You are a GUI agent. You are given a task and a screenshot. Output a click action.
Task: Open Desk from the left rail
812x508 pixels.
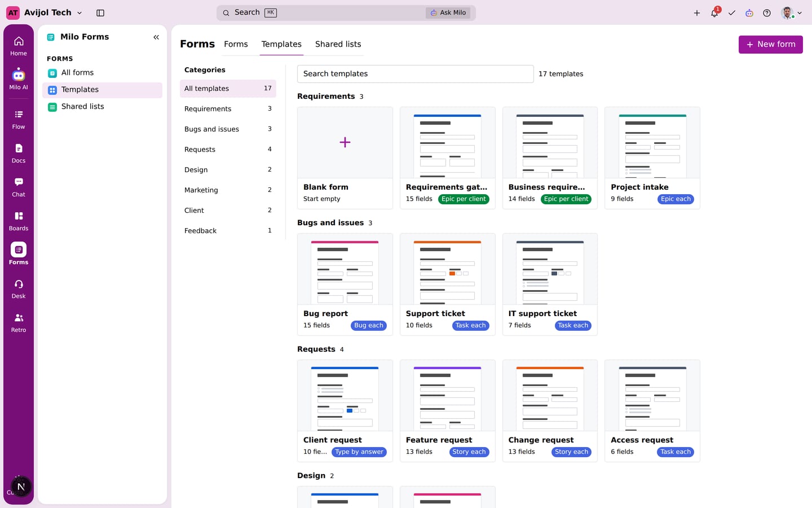(19, 288)
